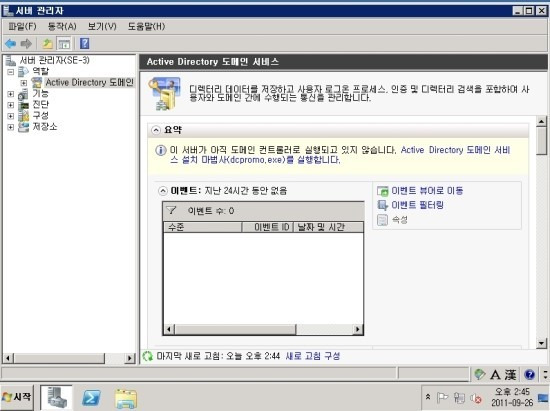This screenshot has height=411, width=550.
Task: Expand the 저장소 tree node
Action: (x=11, y=127)
